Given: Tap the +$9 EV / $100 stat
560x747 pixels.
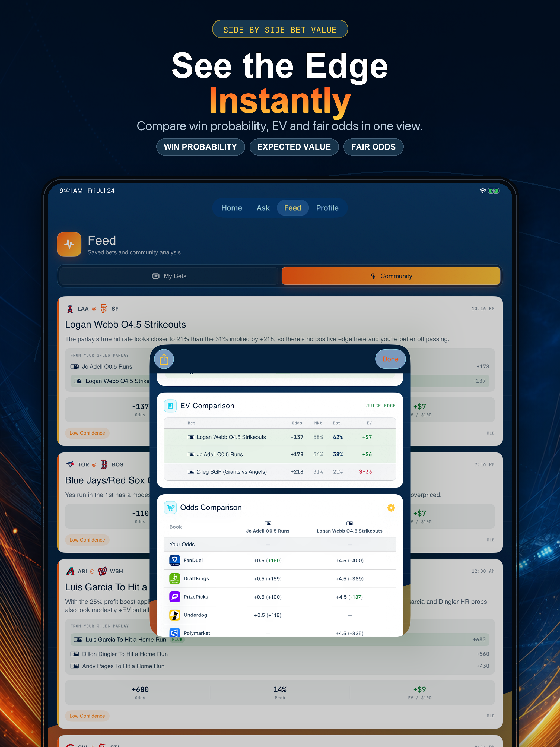Looking at the screenshot, I should coord(419,692).
